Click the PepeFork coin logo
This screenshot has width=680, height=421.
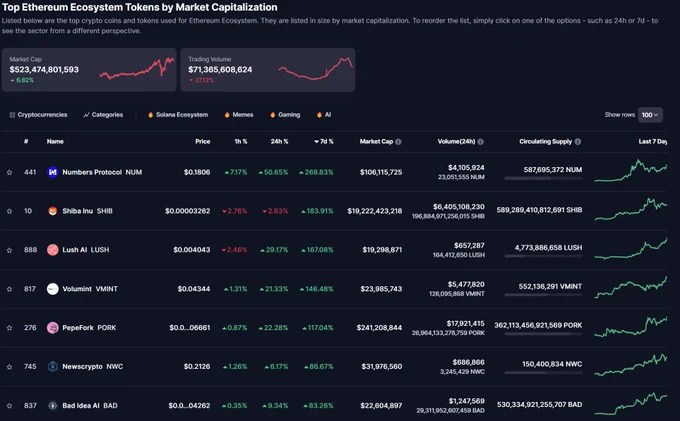coord(52,328)
